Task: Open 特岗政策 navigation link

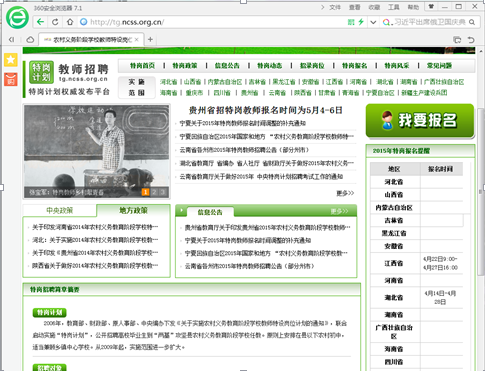Action: coord(185,66)
